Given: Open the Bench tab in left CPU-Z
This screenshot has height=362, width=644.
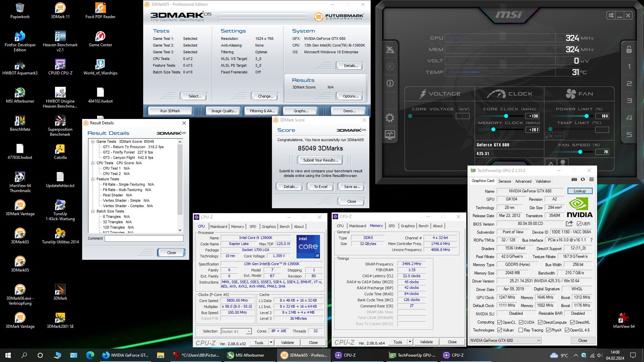Looking at the screenshot, I should 284,227.
